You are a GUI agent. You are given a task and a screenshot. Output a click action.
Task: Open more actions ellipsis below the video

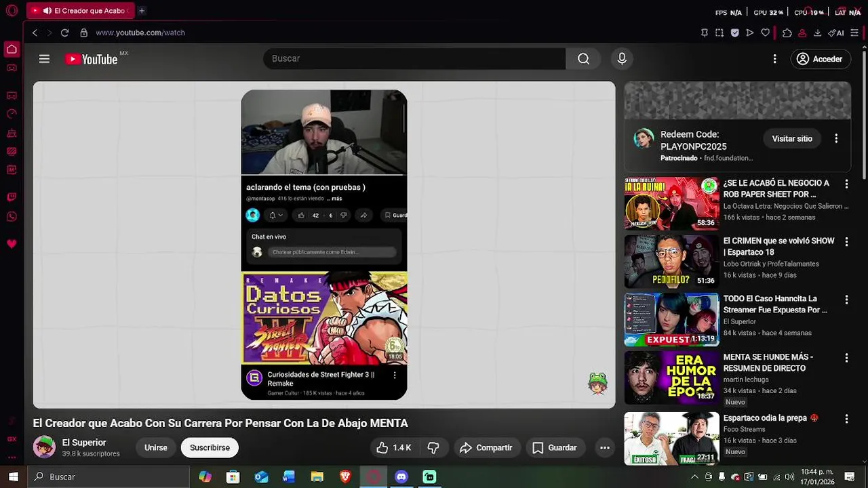point(605,447)
